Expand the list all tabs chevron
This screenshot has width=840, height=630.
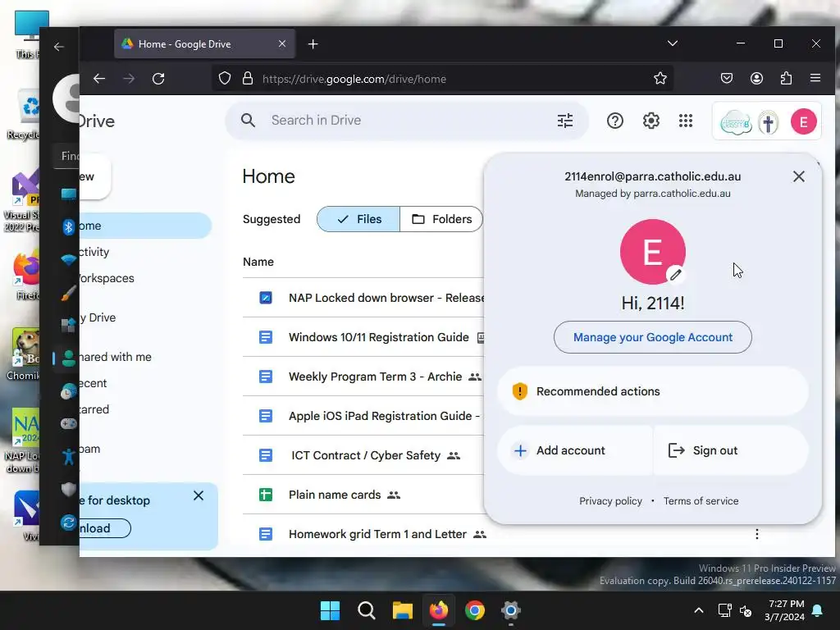673,43
